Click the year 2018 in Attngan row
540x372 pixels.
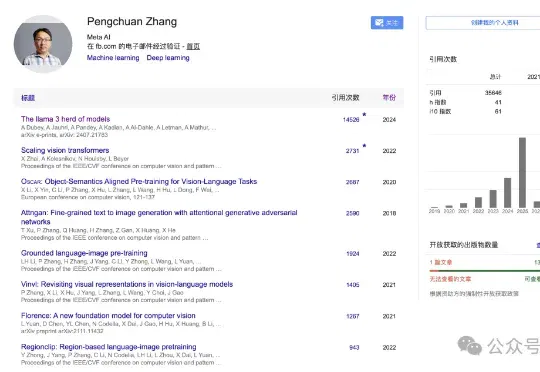click(389, 213)
